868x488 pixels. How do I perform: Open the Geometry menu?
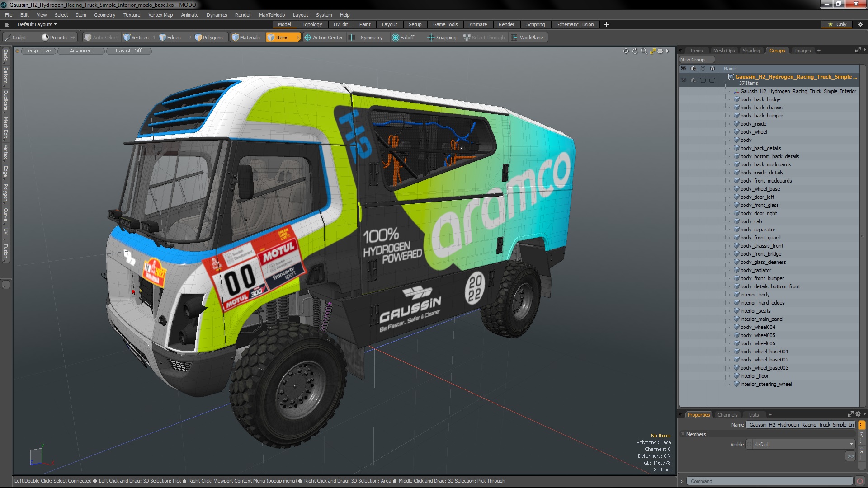[104, 15]
